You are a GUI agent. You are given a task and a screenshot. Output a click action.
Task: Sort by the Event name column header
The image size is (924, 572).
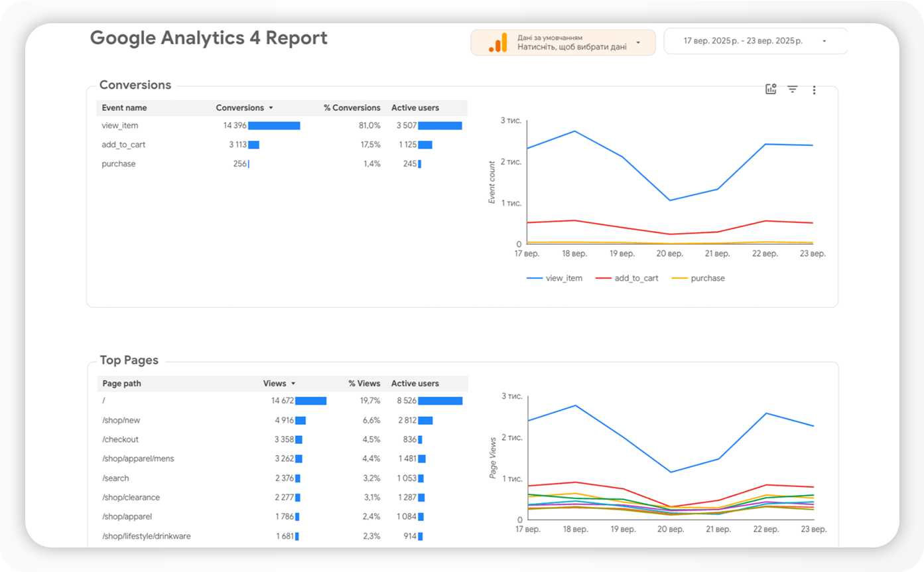point(124,108)
